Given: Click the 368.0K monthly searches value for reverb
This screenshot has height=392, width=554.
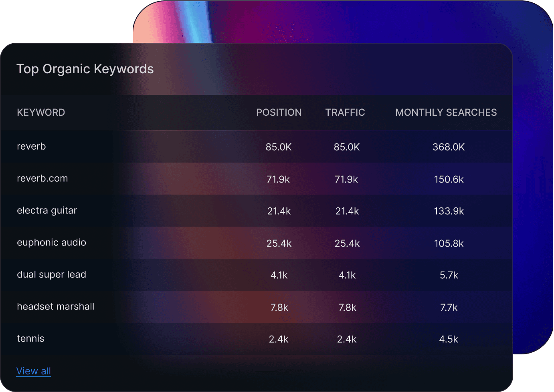Looking at the screenshot, I should [x=449, y=147].
